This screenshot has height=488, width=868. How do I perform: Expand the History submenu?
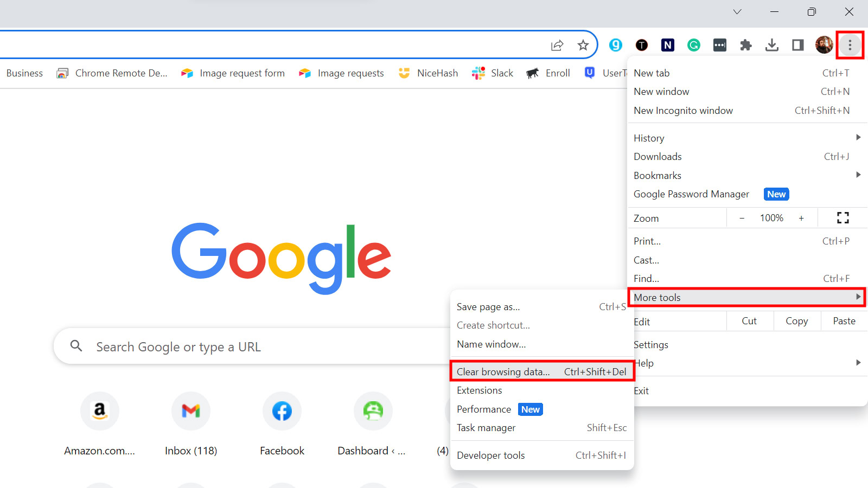(x=746, y=138)
